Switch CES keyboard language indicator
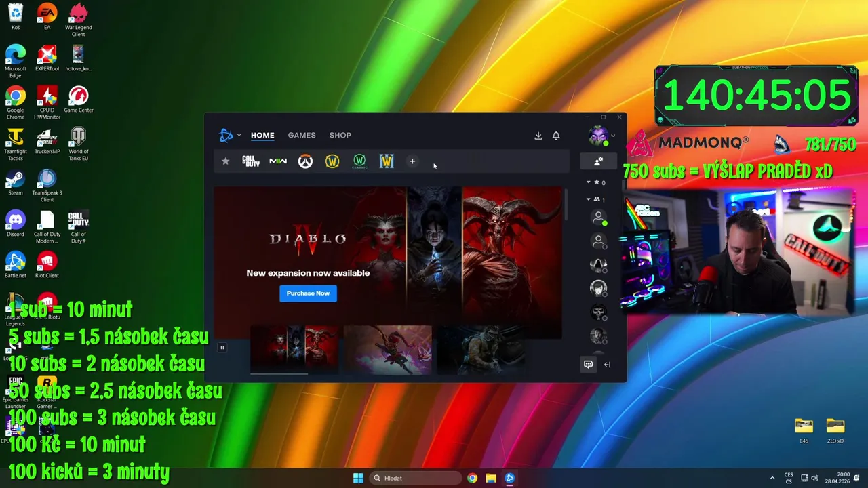Image resolution: width=868 pixels, height=488 pixels. point(789,478)
